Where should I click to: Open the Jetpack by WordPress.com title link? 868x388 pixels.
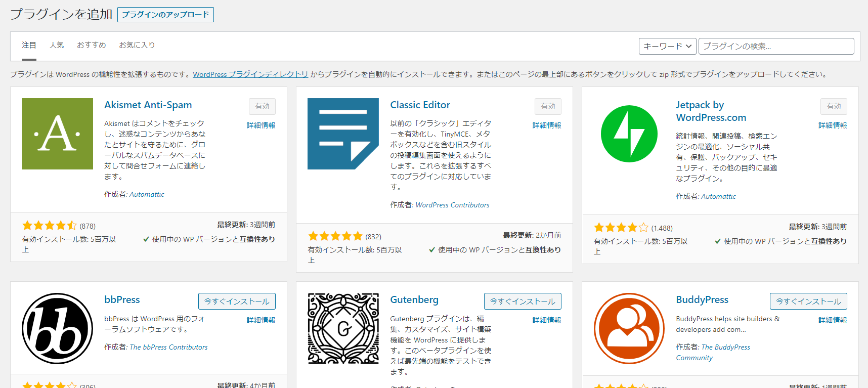711,111
